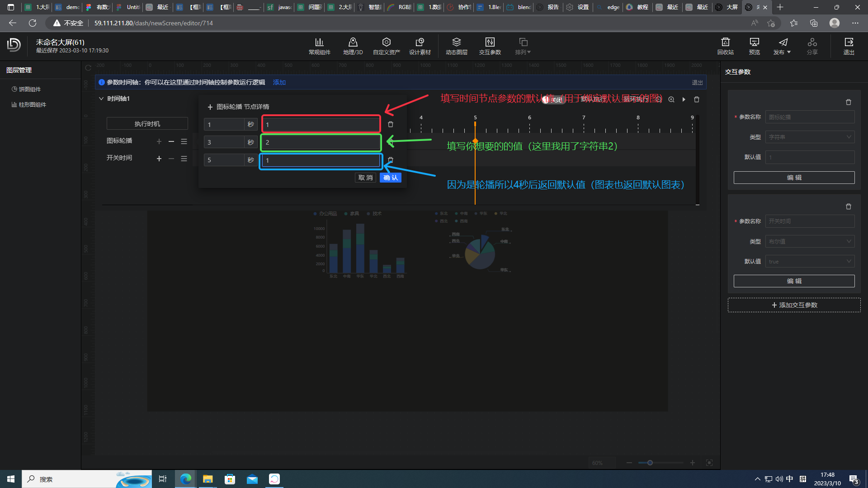Click 添加 link in timeline hint bar
Viewport: 868px width, 488px height.
point(279,82)
